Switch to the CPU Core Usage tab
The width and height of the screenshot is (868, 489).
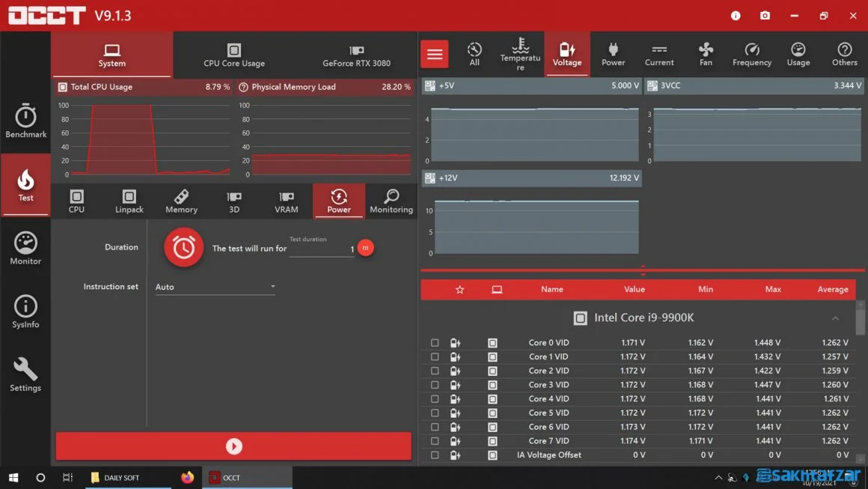(x=234, y=55)
